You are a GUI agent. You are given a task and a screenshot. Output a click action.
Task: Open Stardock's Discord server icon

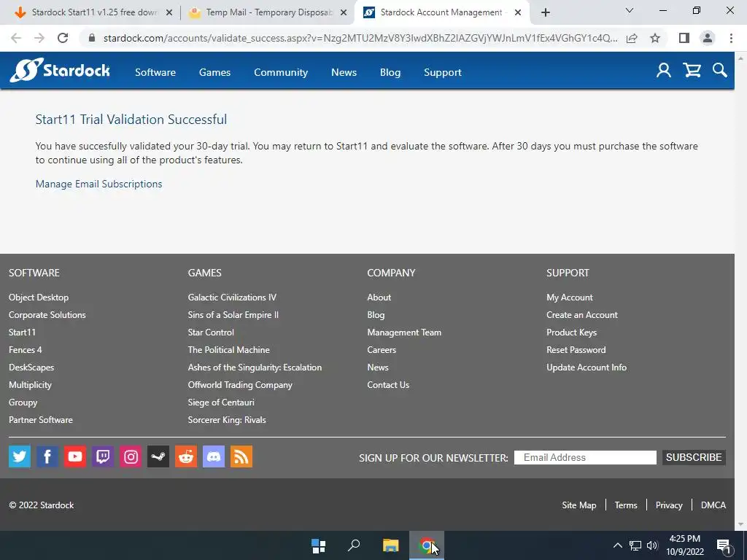pos(214,456)
